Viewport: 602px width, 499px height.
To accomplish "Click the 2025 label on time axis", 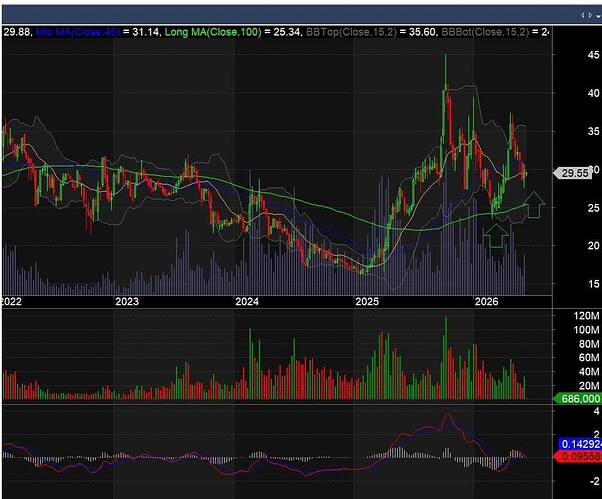I will [367, 301].
